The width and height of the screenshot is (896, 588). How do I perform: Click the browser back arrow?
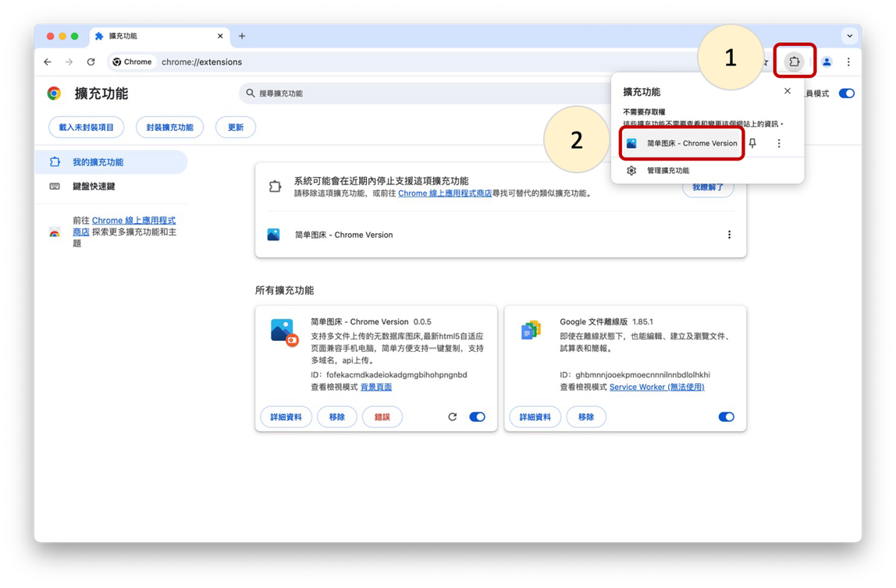point(47,62)
